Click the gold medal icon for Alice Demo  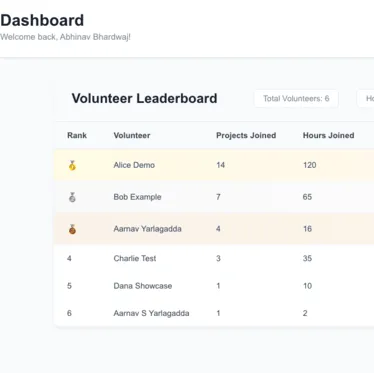tap(72, 165)
